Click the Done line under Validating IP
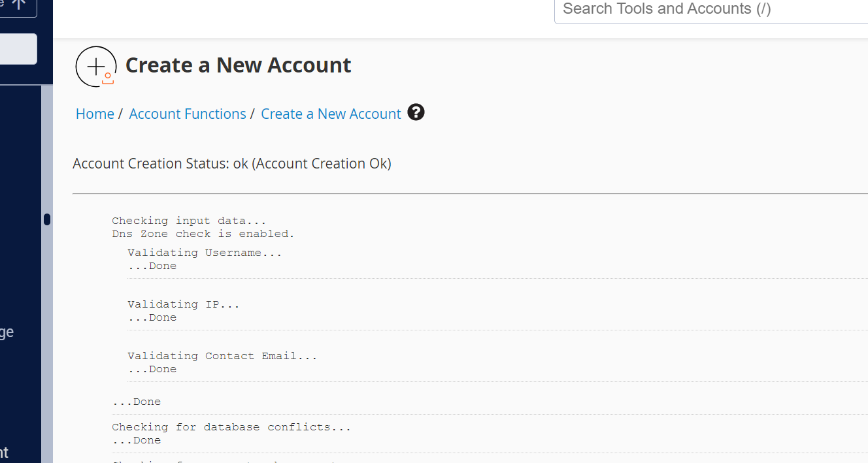868x463 pixels. 152,317
